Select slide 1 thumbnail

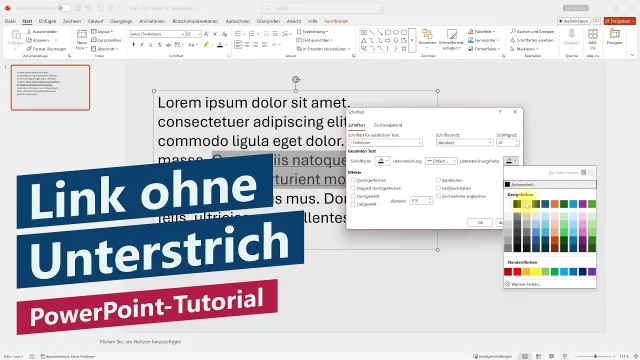50,87
